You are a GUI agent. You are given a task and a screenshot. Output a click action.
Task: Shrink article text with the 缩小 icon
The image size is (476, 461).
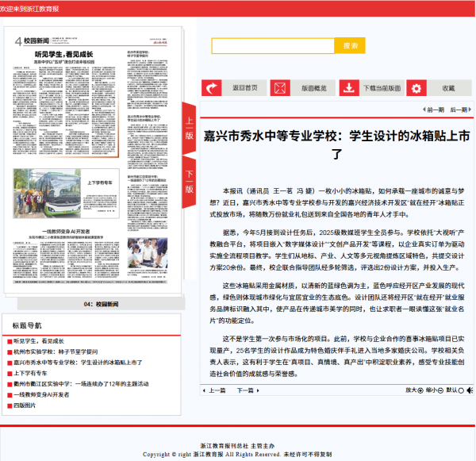click(440, 390)
